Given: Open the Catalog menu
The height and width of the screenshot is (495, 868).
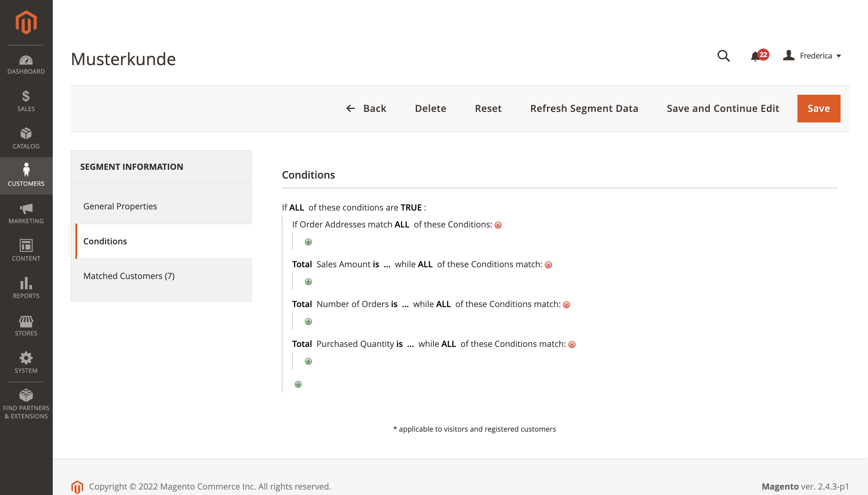Looking at the screenshot, I should (26, 139).
